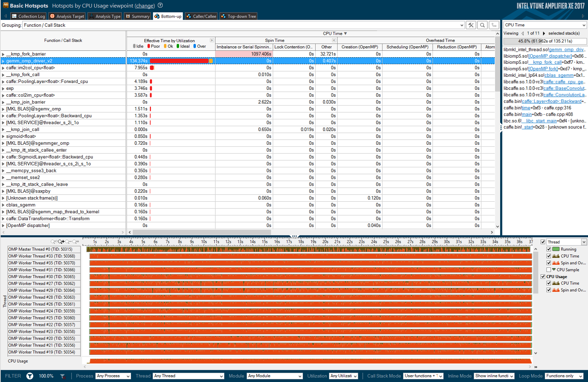Open the time link at caffe.cpp:316
The width and height of the screenshot is (588, 382).
click(x=526, y=108)
